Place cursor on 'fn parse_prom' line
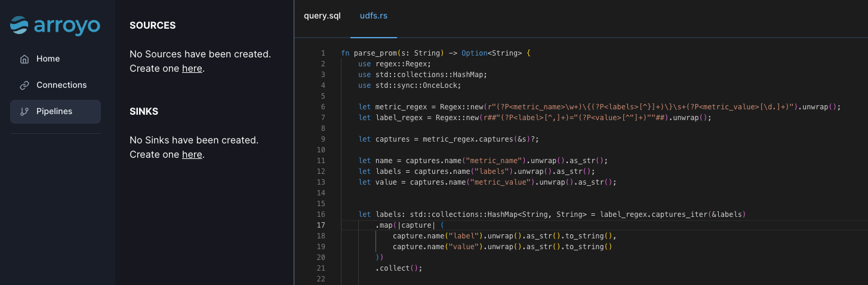This screenshot has width=868, height=285. coord(436,53)
